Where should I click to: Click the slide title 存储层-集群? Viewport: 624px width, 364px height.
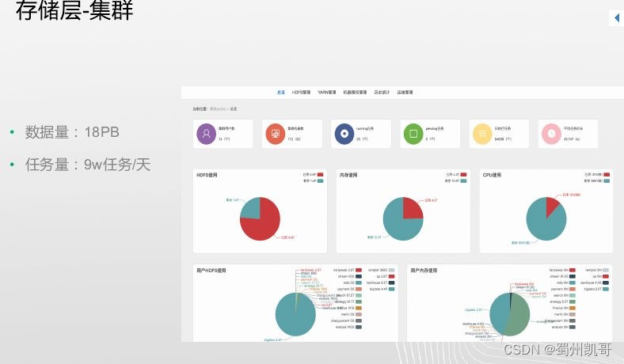pyautogui.click(x=74, y=10)
